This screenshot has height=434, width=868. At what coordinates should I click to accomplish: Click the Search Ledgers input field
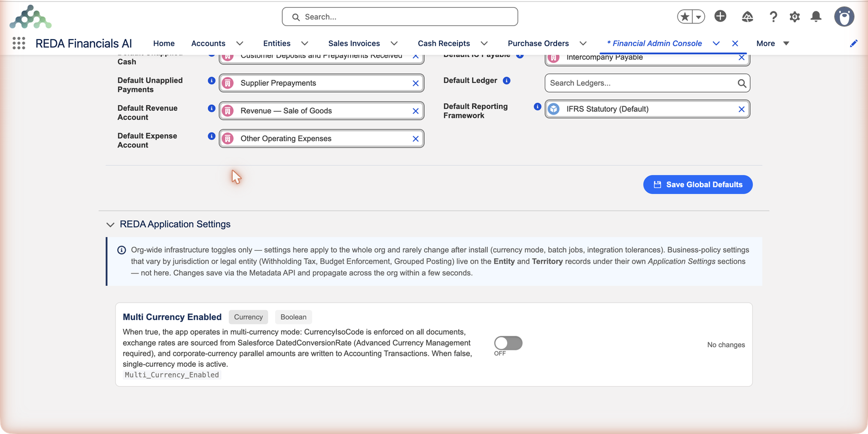tap(647, 83)
